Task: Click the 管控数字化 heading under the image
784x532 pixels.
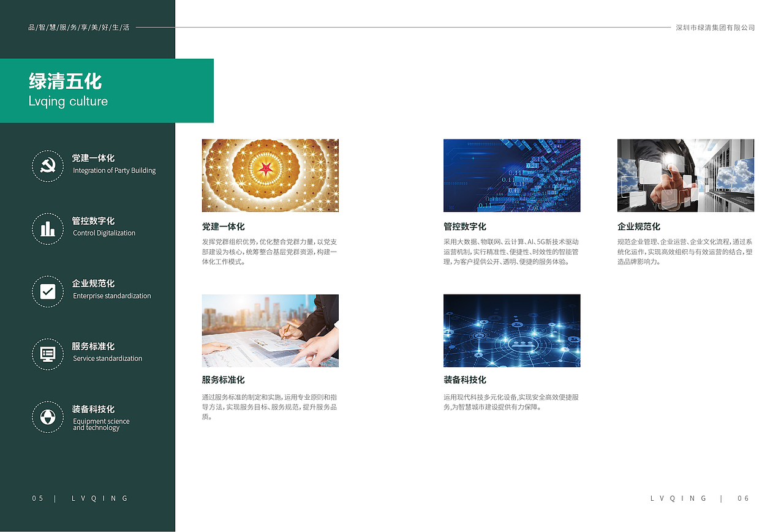Action: click(465, 227)
